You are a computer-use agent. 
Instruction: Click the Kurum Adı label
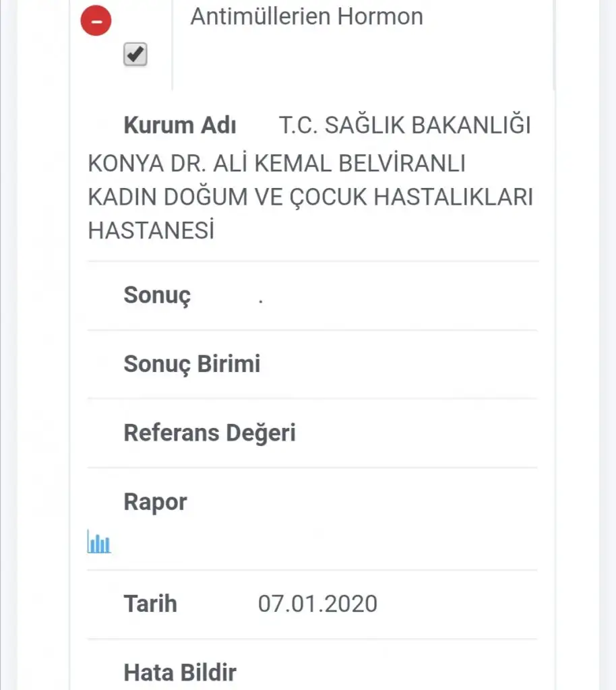tap(179, 126)
